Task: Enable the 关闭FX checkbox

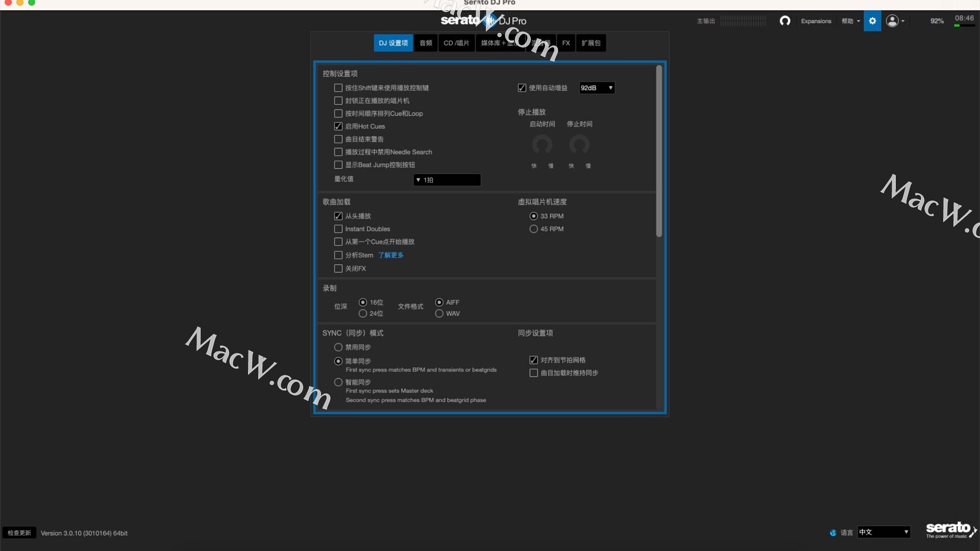Action: coord(338,268)
